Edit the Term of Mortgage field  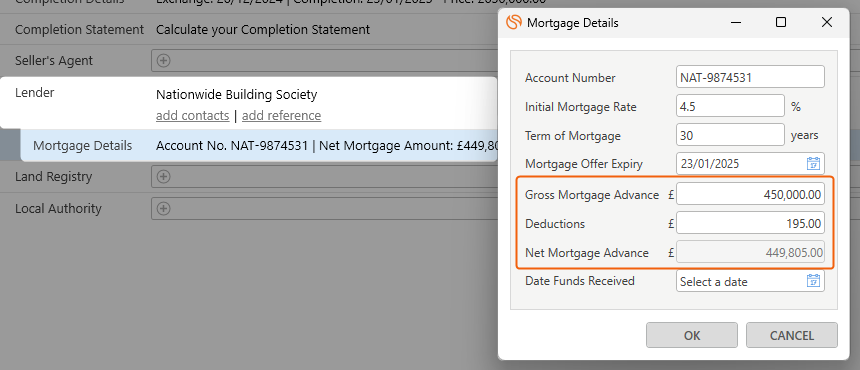pyautogui.click(x=731, y=135)
